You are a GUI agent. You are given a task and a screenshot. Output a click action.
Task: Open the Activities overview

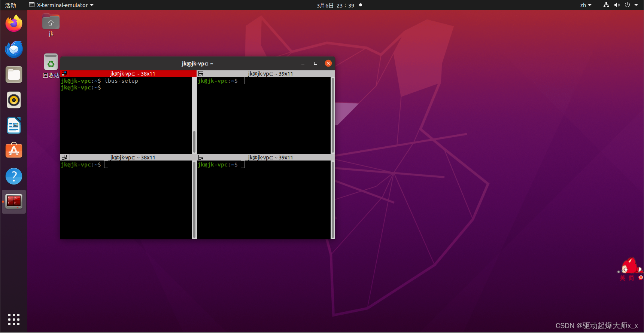point(10,5)
